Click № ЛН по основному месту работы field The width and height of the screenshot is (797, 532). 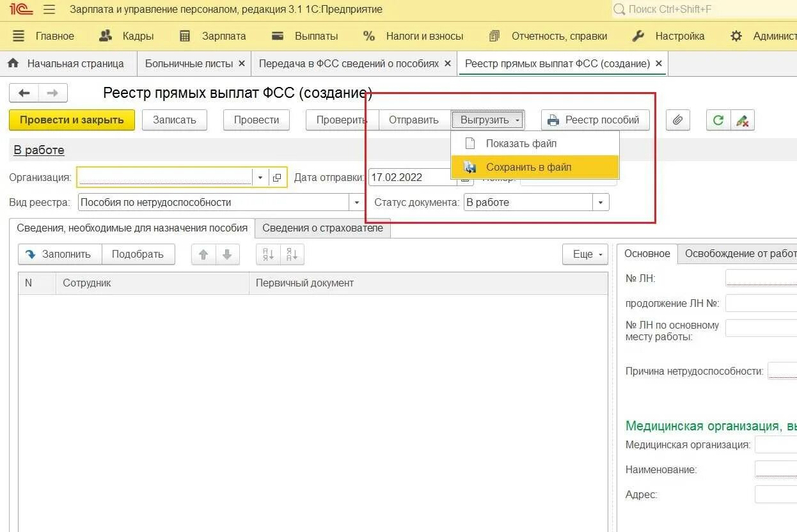pyautogui.click(x=761, y=328)
